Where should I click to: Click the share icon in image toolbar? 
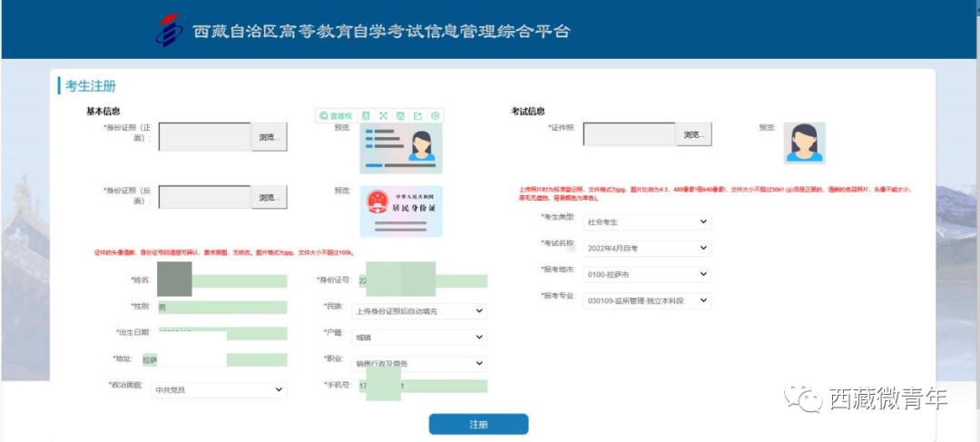[x=417, y=116]
